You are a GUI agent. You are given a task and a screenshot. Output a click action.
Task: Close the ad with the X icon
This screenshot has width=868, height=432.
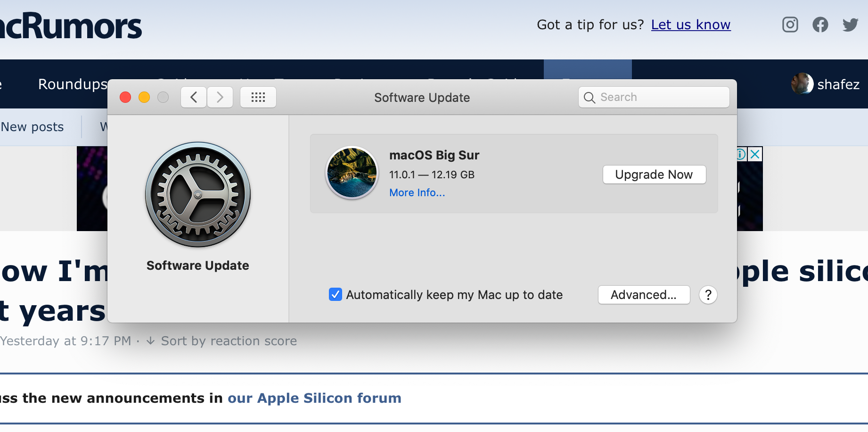click(x=755, y=154)
